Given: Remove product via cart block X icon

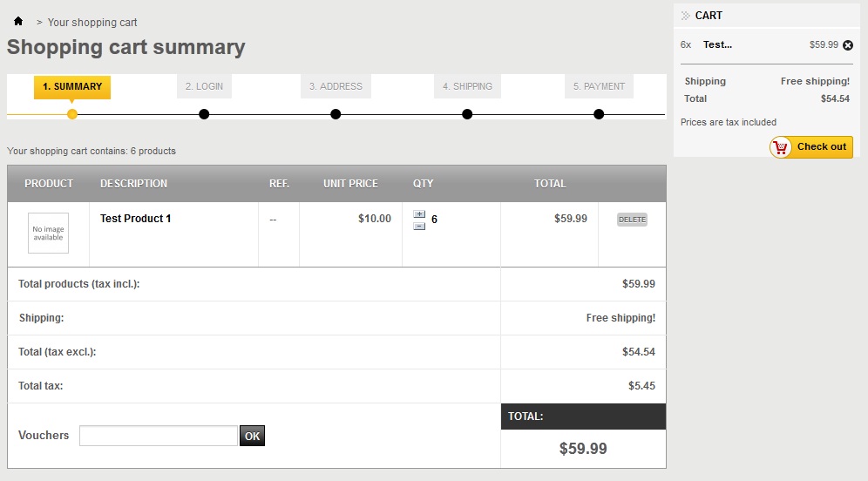Looking at the screenshot, I should [x=848, y=45].
